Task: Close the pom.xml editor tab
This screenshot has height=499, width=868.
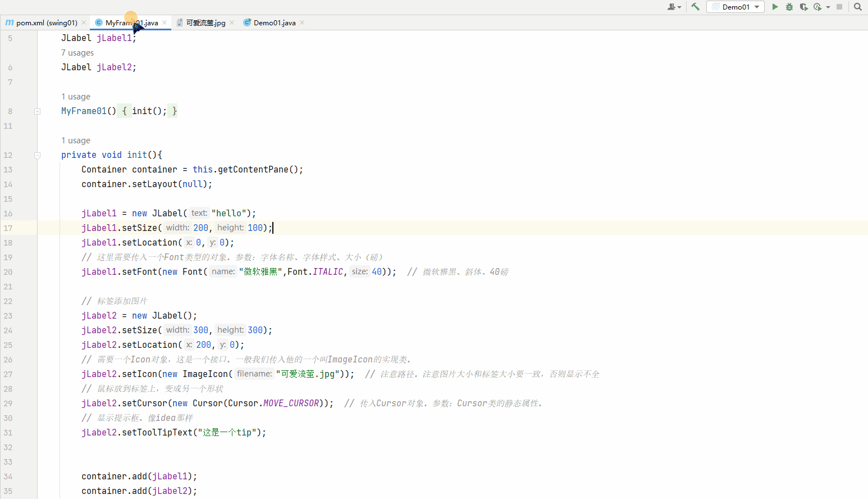Action: [x=84, y=23]
